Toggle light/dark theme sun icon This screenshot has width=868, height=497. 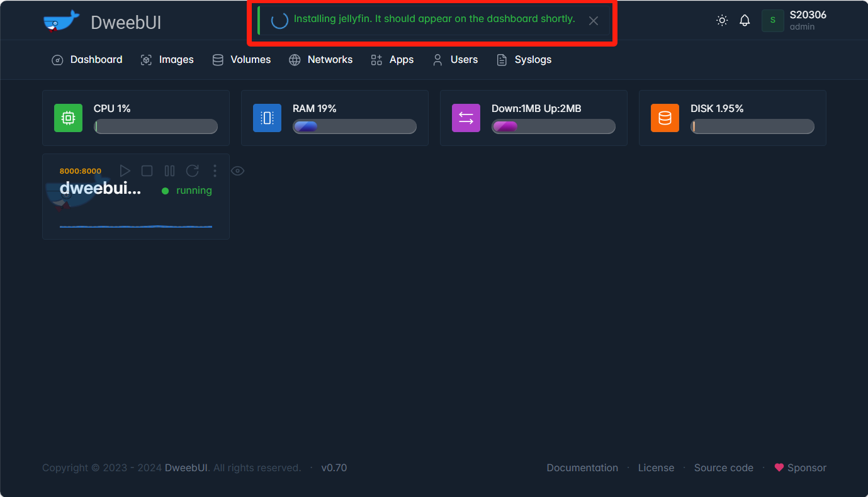(x=722, y=21)
